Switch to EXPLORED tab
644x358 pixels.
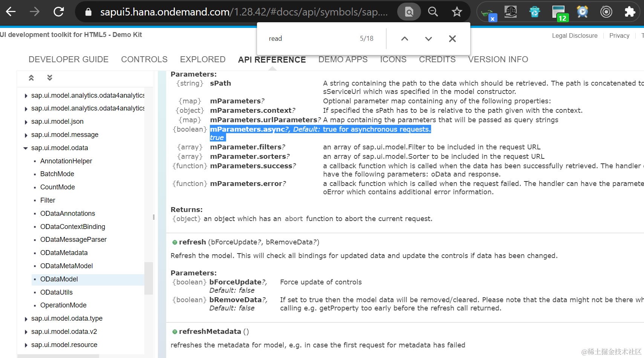click(203, 60)
